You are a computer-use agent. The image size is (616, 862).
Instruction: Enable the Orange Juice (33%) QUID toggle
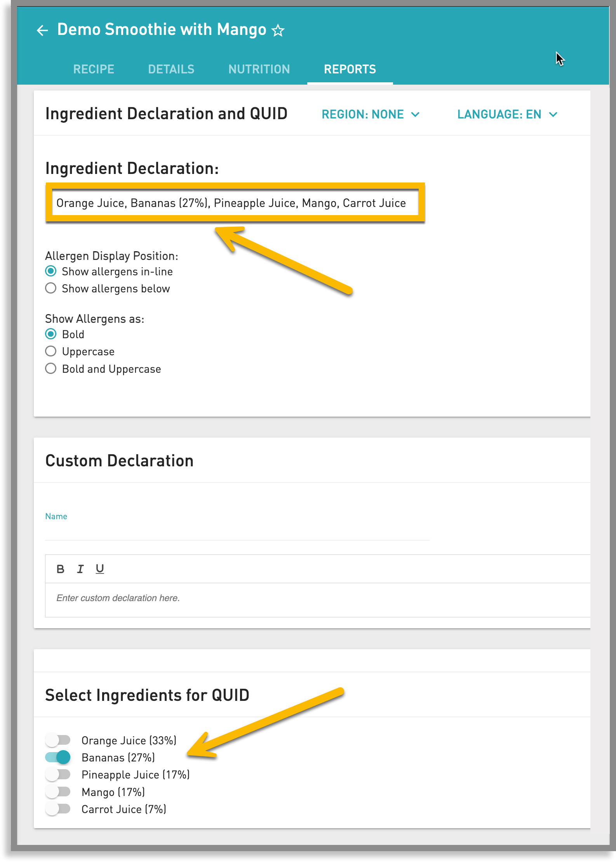[57, 740]
